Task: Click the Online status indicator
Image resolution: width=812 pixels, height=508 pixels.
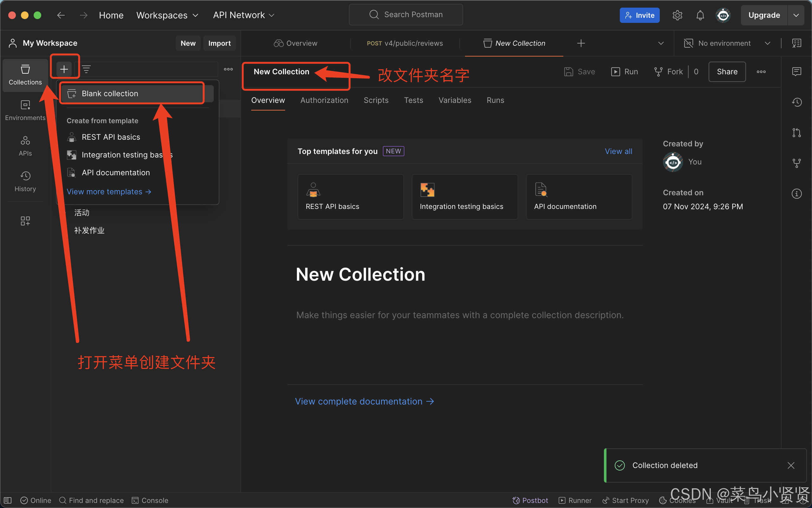Action: [36, 500]
